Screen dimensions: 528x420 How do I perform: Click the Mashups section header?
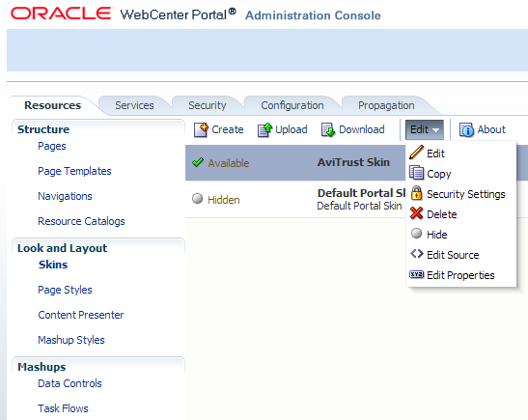pyautogui.click(x=42, y=367)
